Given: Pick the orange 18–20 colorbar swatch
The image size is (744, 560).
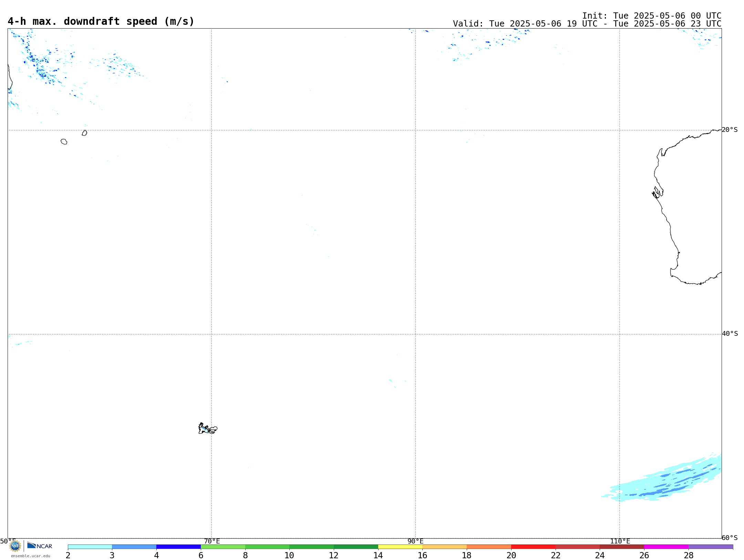Looking at the screenshot, I should (x=489, y=547).
